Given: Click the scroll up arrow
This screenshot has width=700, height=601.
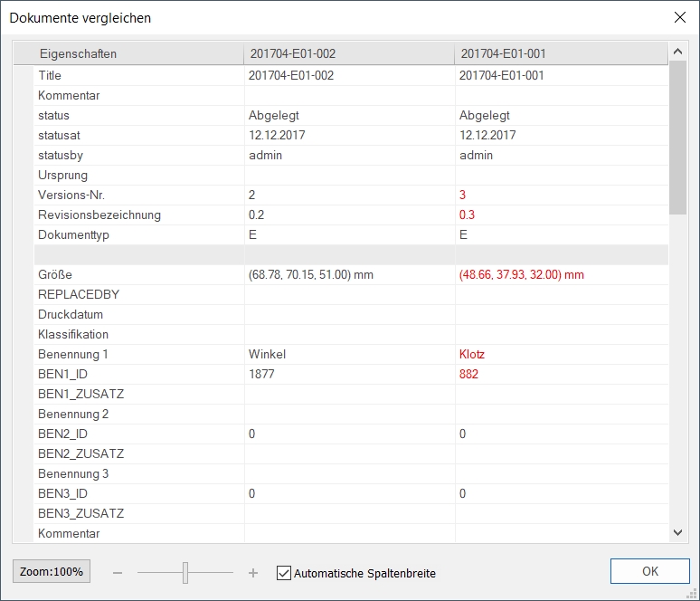Looking at the screenshot, I should (677, 51).
